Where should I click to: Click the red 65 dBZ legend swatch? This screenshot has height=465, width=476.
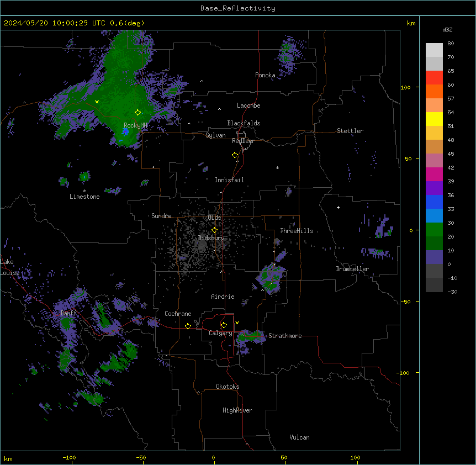(x=434, y=78)
